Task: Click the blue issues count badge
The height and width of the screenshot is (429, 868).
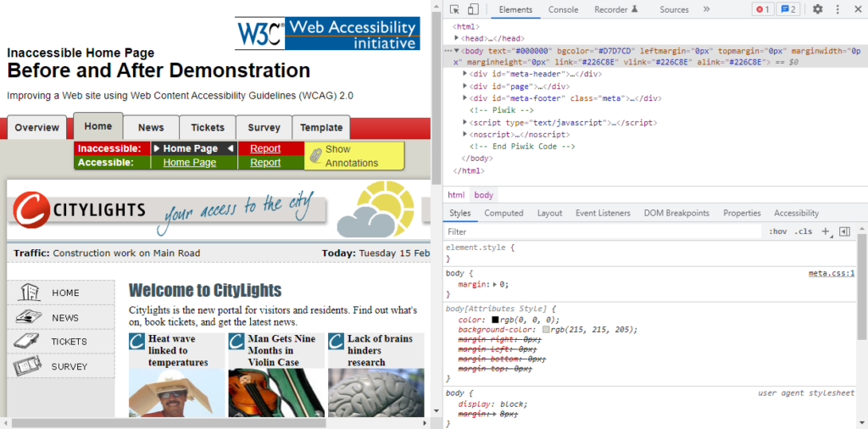Action: point(788,9)
